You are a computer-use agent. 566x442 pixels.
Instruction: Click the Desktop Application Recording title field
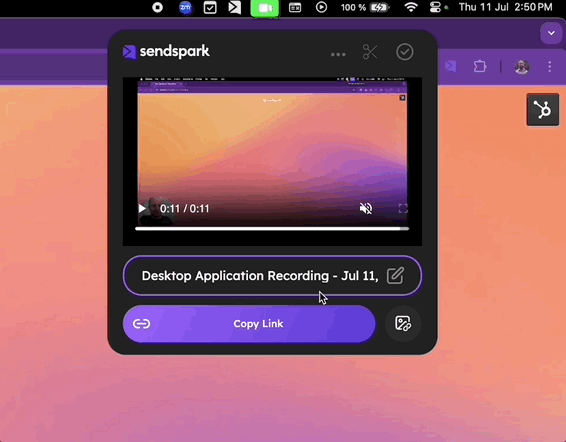(272, 276)
